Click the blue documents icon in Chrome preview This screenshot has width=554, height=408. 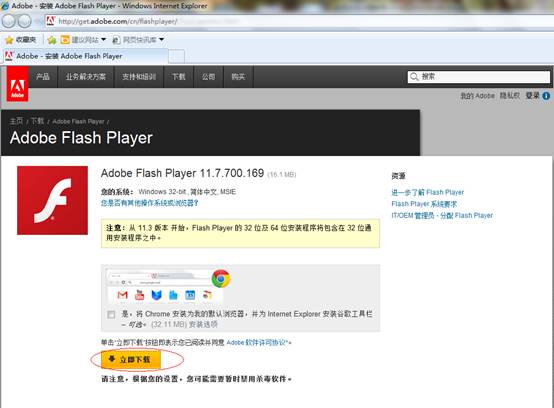coord(173,295)
